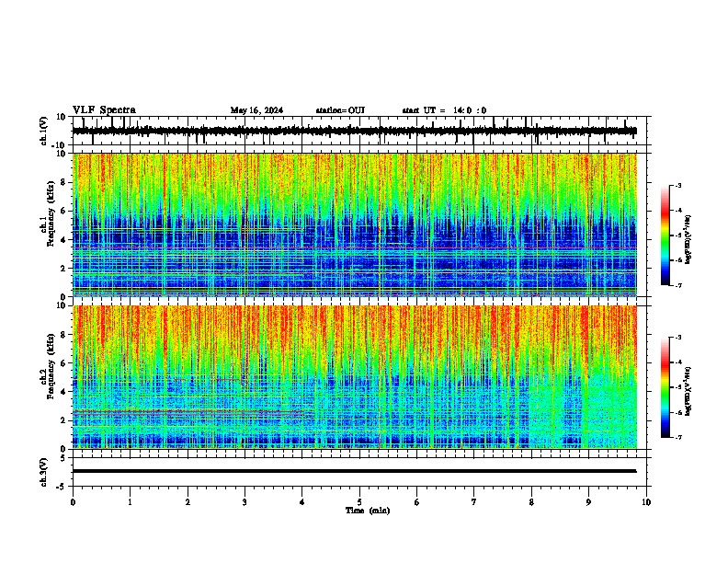728x563 pixels.
Task: Click the ch.1 voltage waveform trace
Action: pyautogui.click(x=354, y=131)
